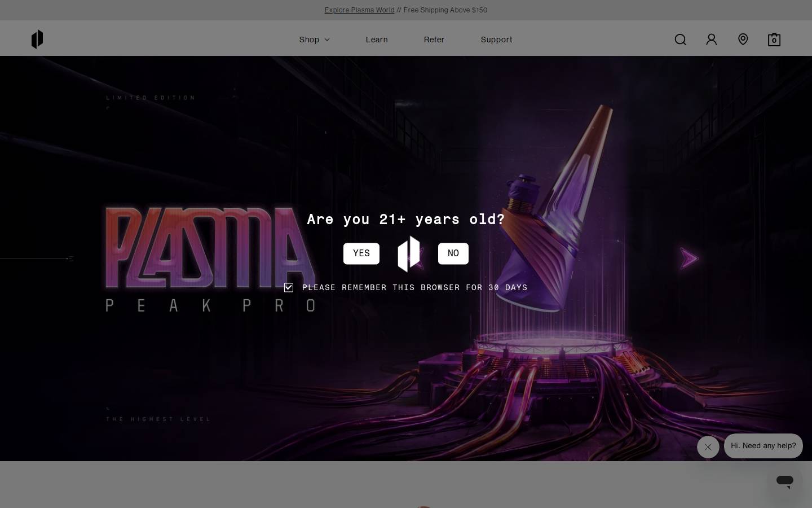This screenshot has height=508, width=812.
Task: Click the Puffco logo in the header
Action: tap(37, 40)
